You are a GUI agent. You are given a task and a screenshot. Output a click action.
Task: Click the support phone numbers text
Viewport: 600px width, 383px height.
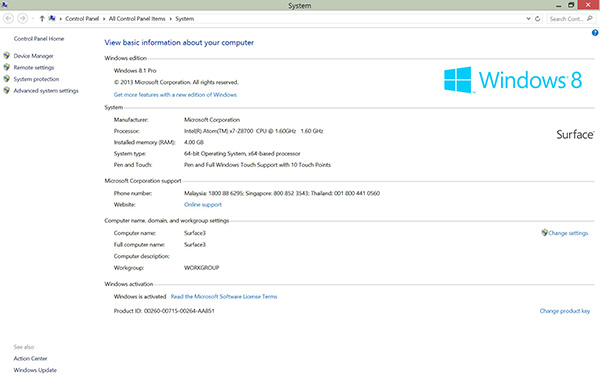282,193
